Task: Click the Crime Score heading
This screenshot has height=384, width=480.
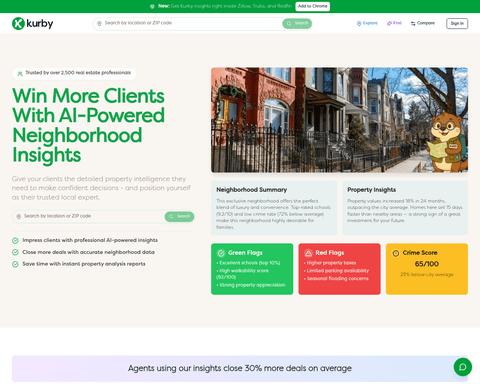Action: [420, 253]
